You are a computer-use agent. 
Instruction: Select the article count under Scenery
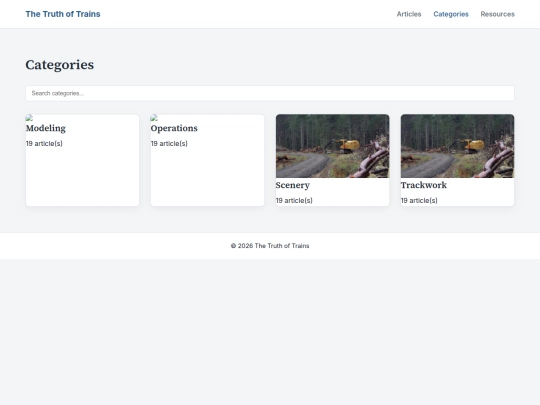point(294,200)
